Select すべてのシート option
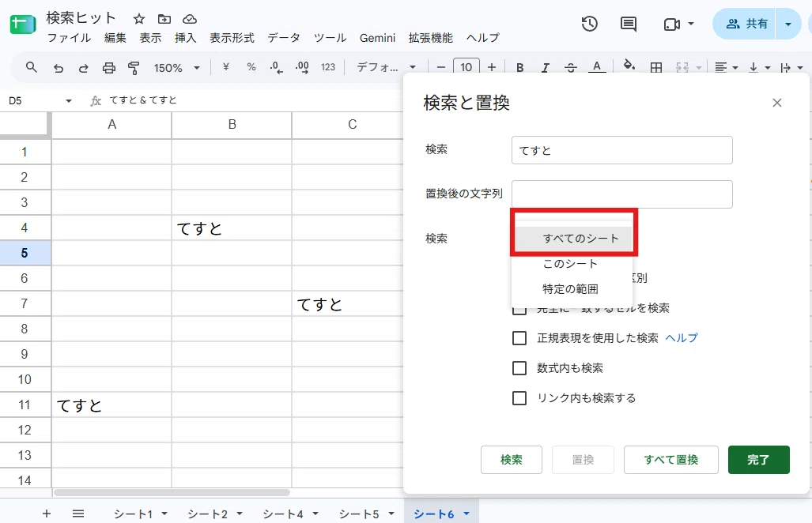This screenshot has height=523, width=812. coord(572,239)
